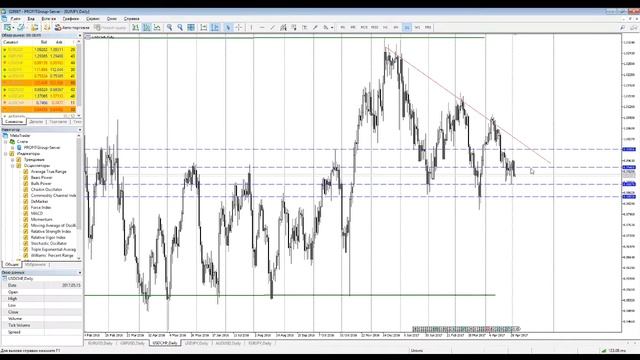Toggle the AutoTrading button
640x360 pixels.
[72, 27]
